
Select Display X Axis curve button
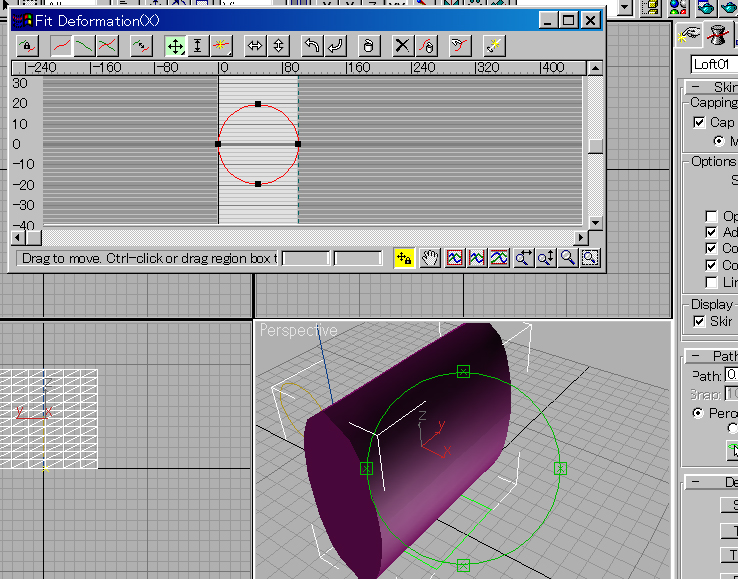point(62,46)
